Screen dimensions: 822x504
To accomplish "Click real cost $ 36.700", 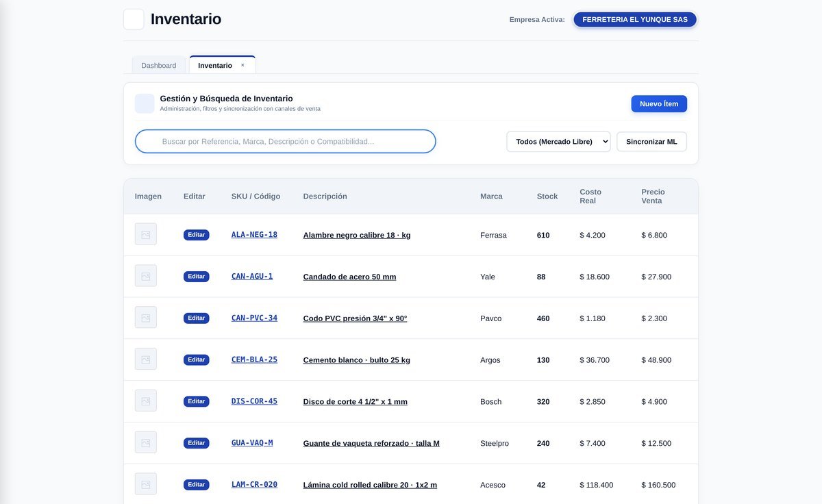I will [595, 360].
